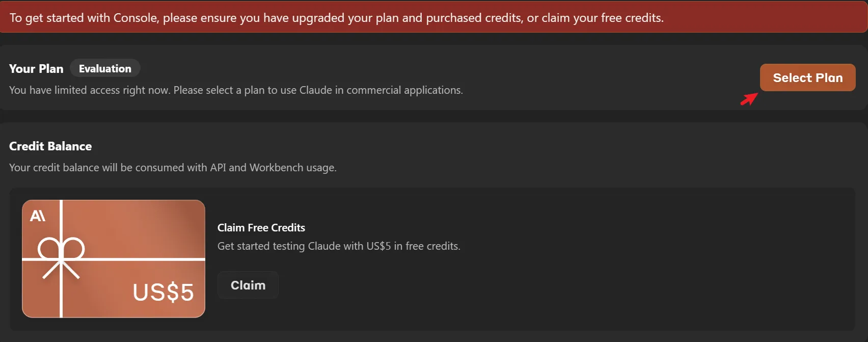
Task: Click the limited access description text
Action: [x=236, y=90]
